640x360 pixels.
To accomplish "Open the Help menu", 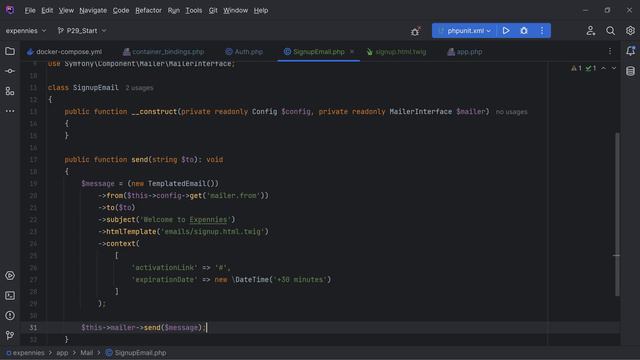I will pyautogui.click(x=260, y=10).
